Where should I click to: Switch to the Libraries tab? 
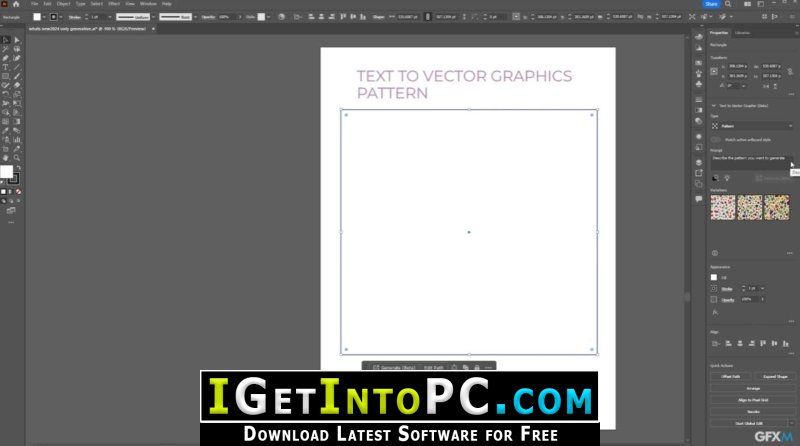pos(742,33)
